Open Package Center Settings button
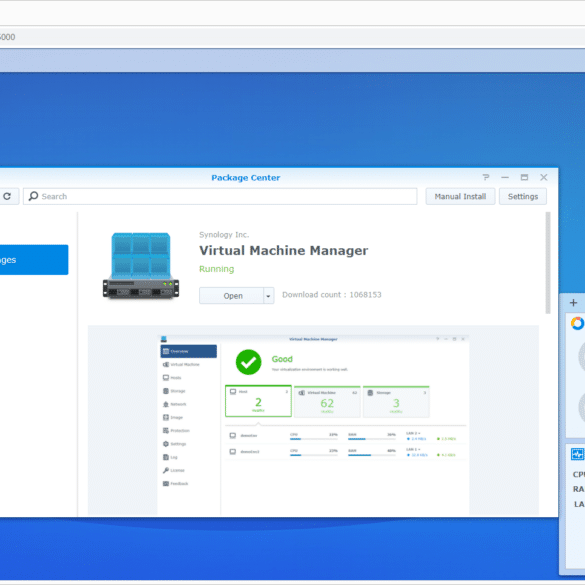Viewport: 585px width, 585px height. pyautogui.click(x=523, y=196)
